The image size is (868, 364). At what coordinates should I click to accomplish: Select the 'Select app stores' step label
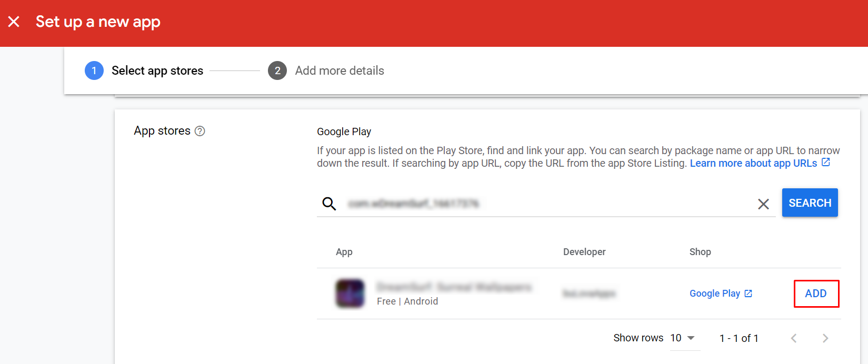coord(157,70)
